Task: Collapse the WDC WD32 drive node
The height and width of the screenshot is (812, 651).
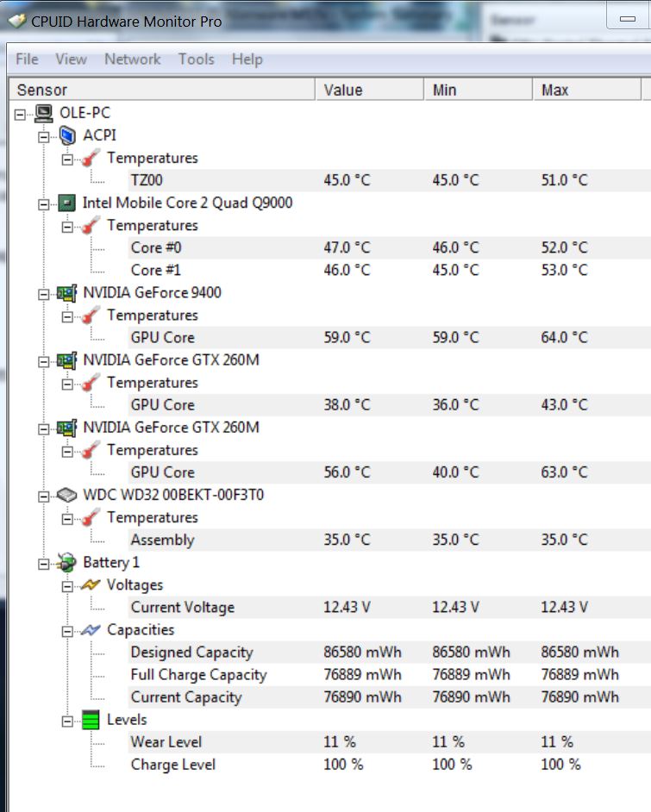Action: point(44,497)
